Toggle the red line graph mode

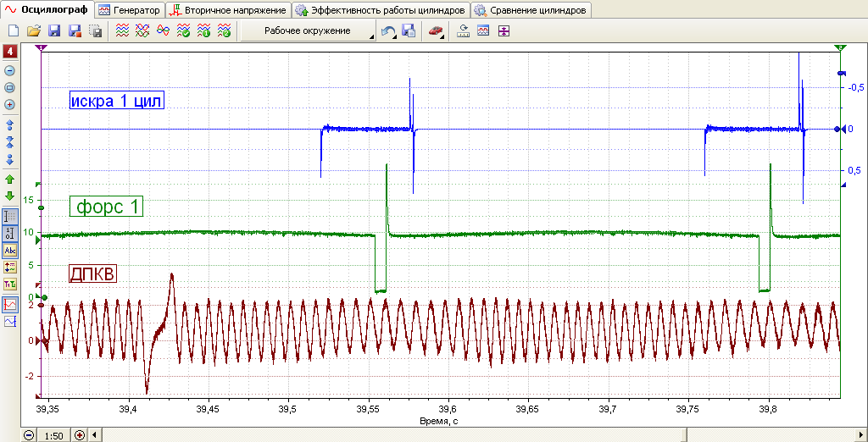coord(10,304)
